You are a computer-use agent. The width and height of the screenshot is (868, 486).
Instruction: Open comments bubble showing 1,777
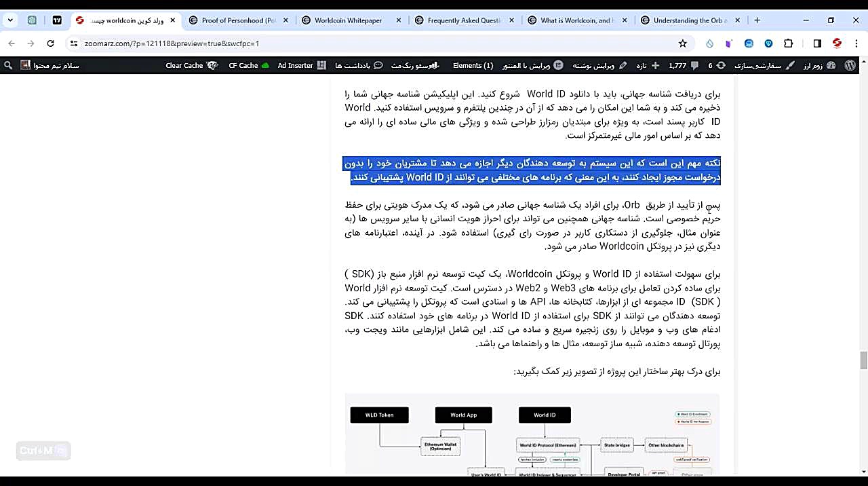(684, 66)
